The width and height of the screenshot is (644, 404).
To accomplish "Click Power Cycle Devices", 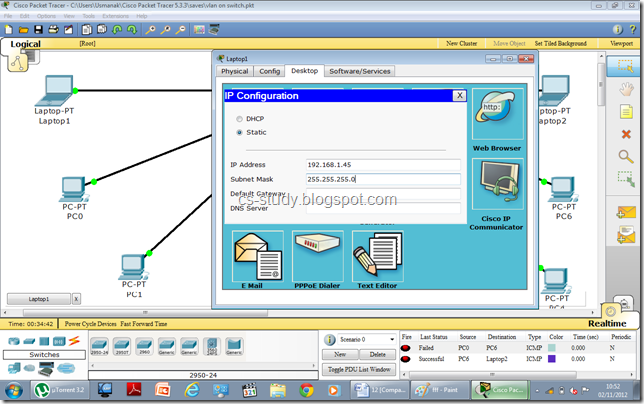I will 90,324.
